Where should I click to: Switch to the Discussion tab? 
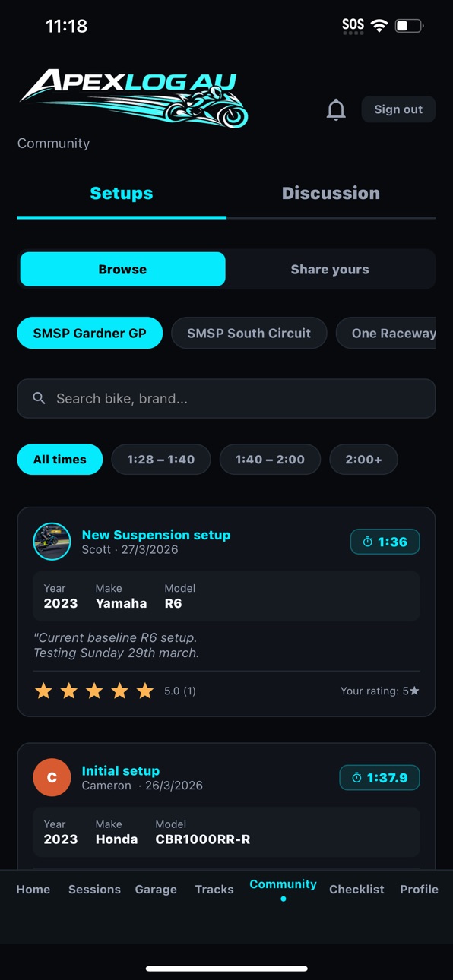(331, 193)
